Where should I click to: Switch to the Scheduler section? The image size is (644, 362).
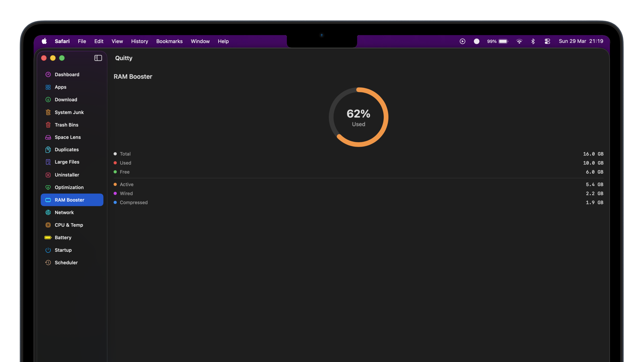[66, 263]
